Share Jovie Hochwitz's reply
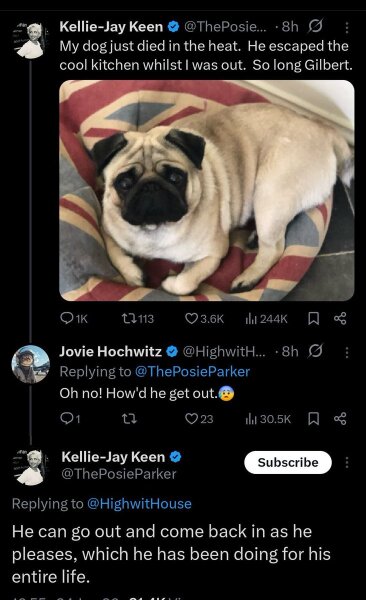This screenshot has height=600, width=366. tap(340, 419)
